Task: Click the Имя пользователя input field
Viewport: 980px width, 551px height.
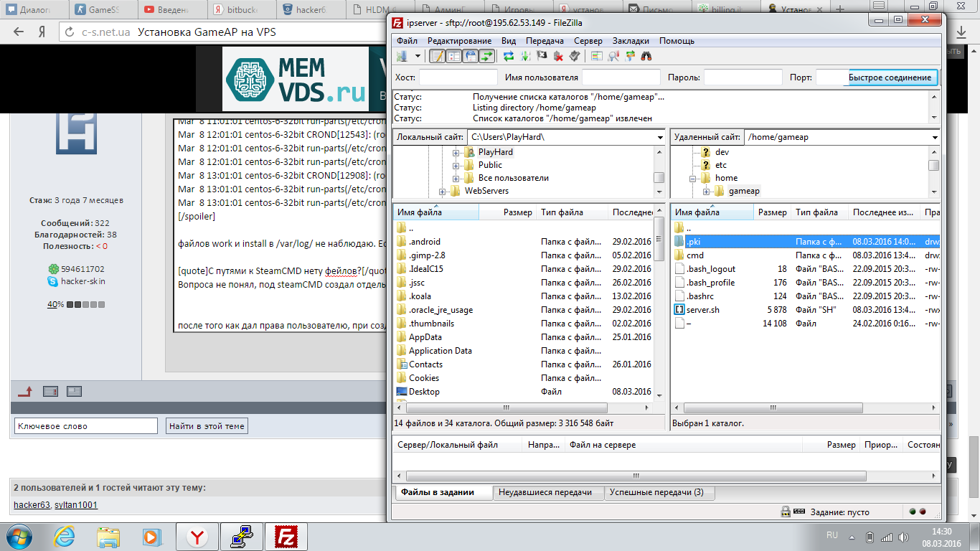Action: [x=621, y=77]
